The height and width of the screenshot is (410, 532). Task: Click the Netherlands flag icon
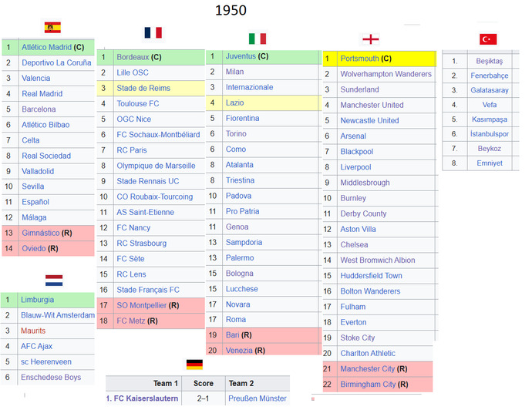click(54, 281)
